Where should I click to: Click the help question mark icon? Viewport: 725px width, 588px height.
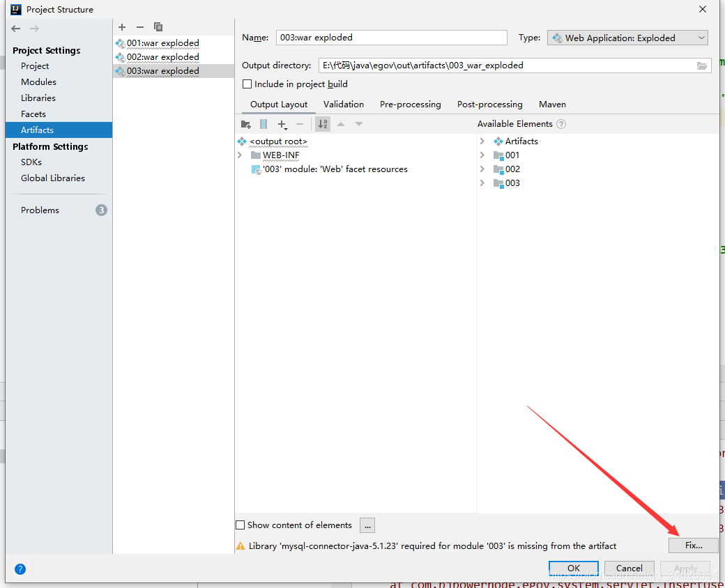click(x=20, y=569)
